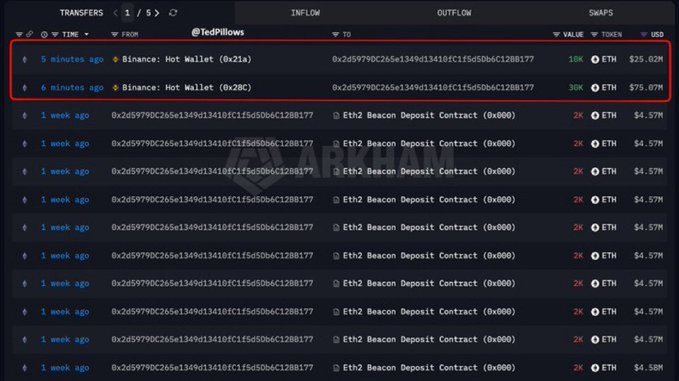Open the TO column filter icon
Viewport: 679px width, 381px height.
335,34
